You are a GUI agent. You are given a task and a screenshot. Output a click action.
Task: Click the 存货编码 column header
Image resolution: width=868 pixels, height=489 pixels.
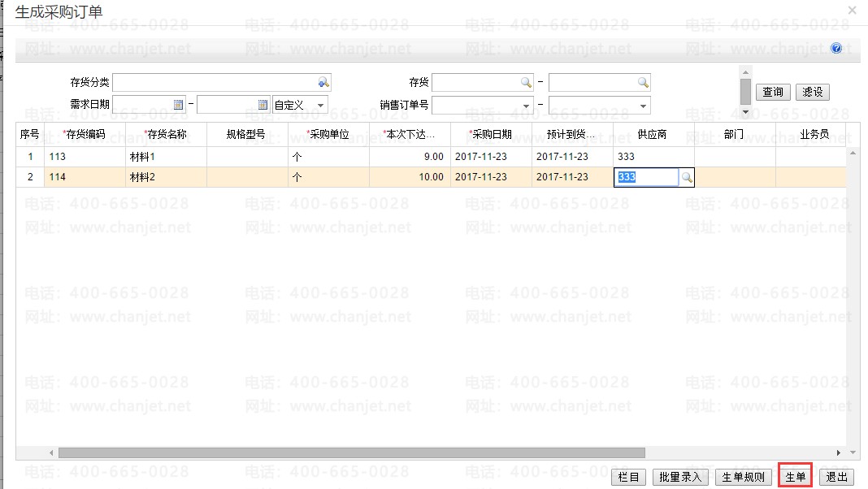pos(85,134)
